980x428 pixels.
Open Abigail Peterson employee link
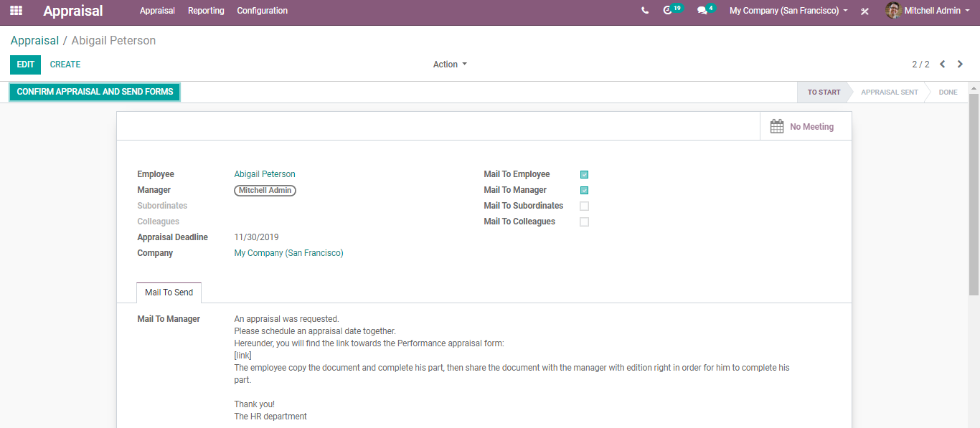coord(265,174)
